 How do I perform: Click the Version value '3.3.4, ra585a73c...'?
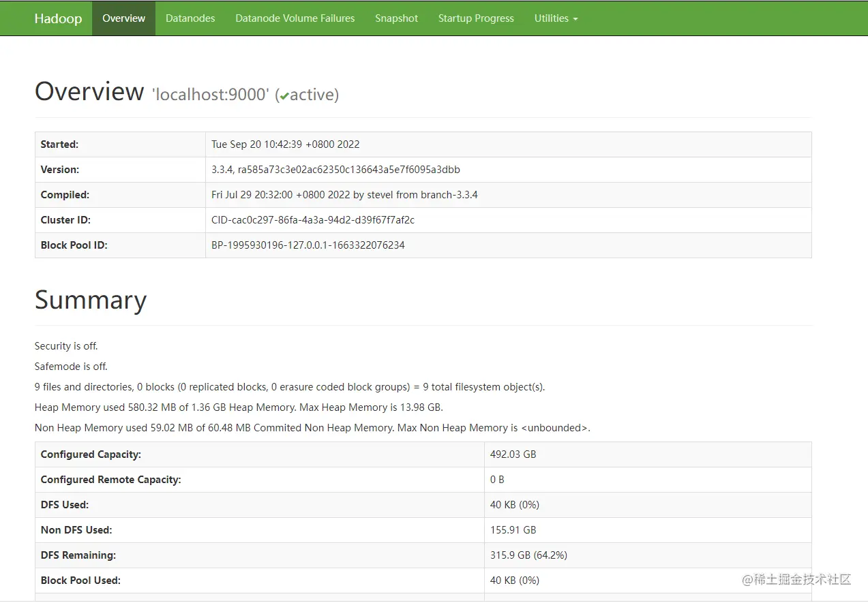coord(335,170)
